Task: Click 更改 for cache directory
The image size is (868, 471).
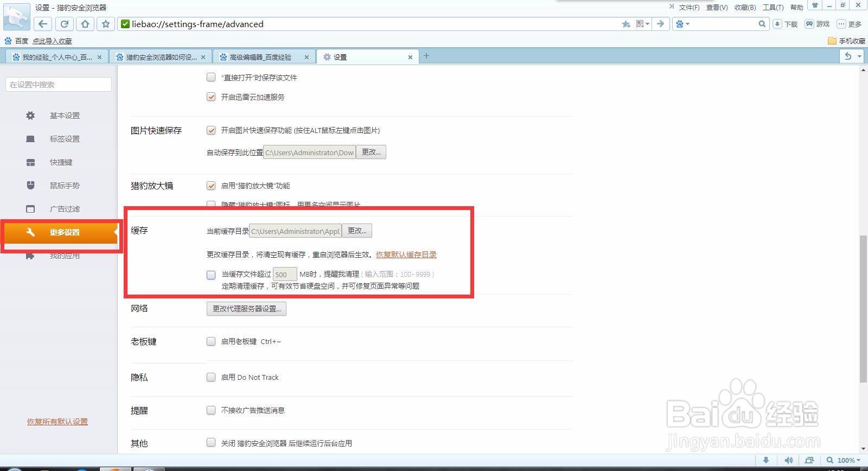Action: (357, 231)
